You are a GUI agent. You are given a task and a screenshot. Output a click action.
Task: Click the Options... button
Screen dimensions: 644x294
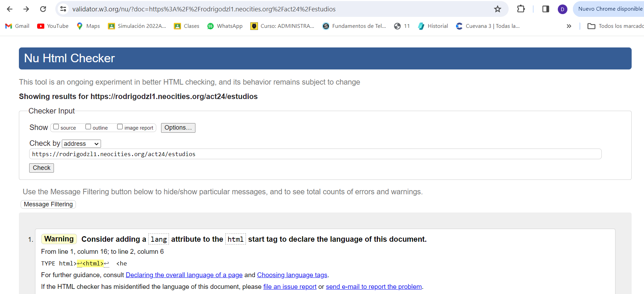coord(178,128)
